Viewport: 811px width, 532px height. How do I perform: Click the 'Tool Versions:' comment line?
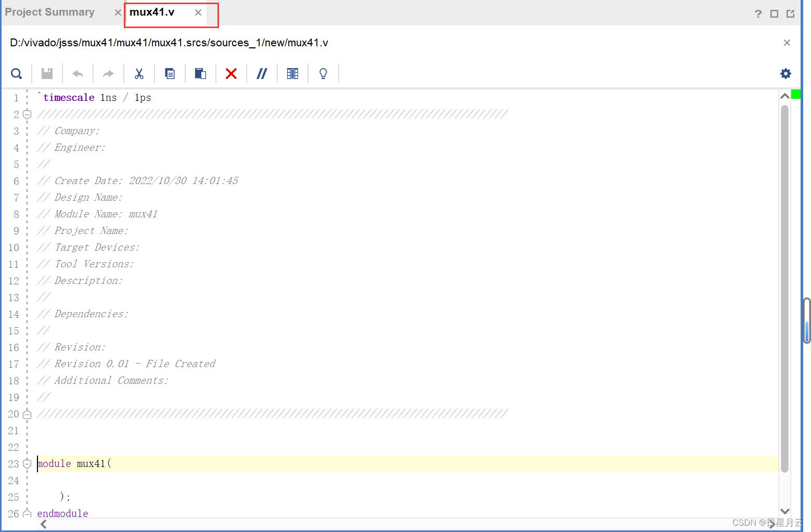pos(86,264)
